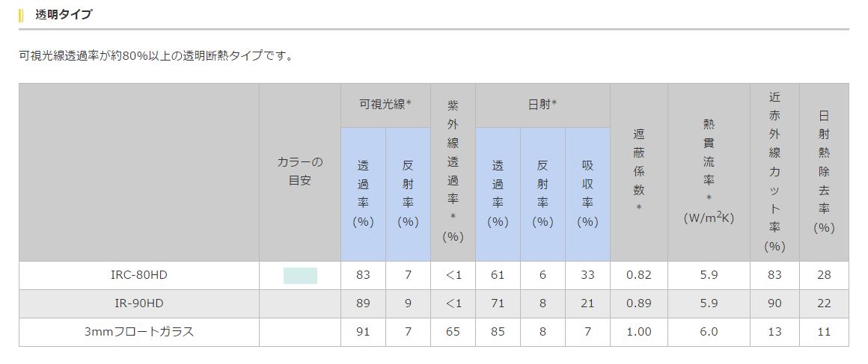
Task: Click the 0.82 shading coefficient cell
Action: tap(639, 275)
